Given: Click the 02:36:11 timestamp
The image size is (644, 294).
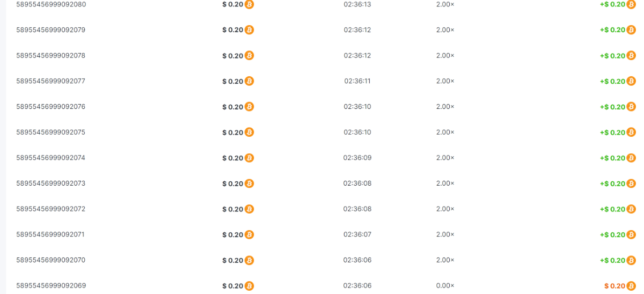Looking at the screenshot, I should pos(357,81).
